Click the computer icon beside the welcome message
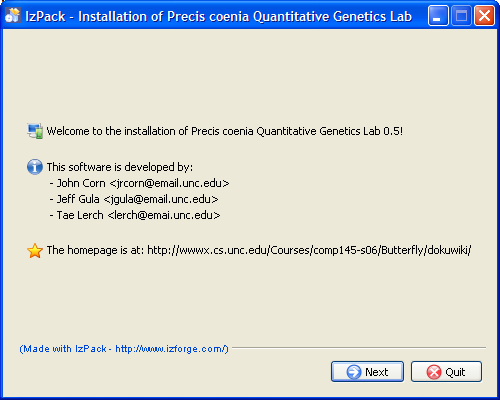Viewport: 500px width, 400px height. 35,131
